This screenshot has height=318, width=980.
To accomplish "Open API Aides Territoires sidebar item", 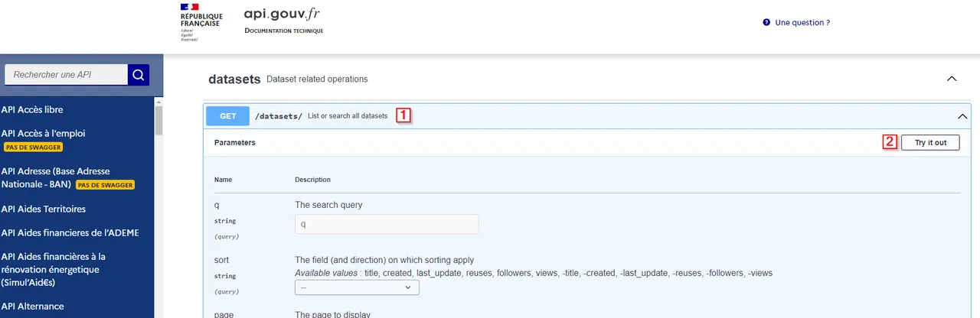I will (x=44, y=209).
